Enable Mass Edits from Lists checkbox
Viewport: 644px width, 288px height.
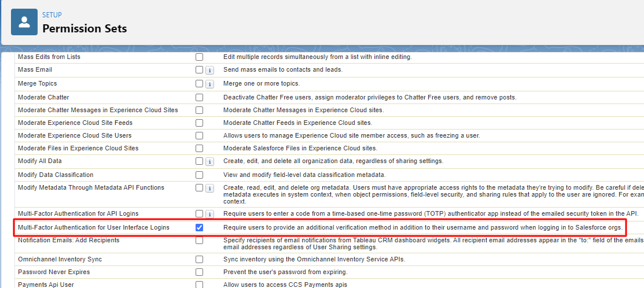click(x=199, y=57)
